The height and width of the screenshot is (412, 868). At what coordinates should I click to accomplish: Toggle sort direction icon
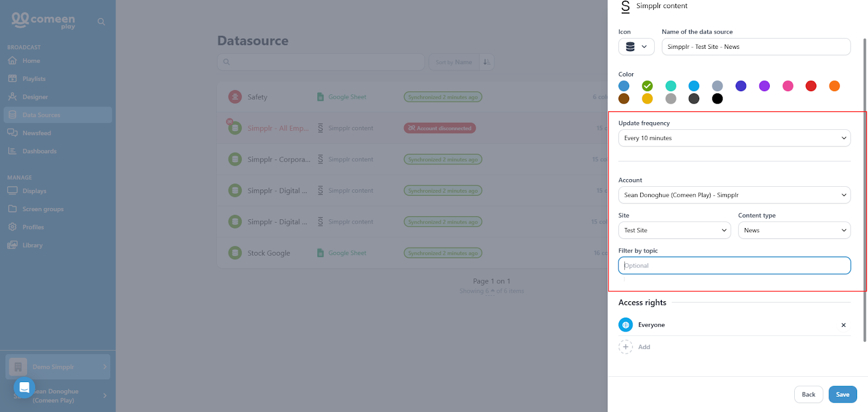[487, 62]
